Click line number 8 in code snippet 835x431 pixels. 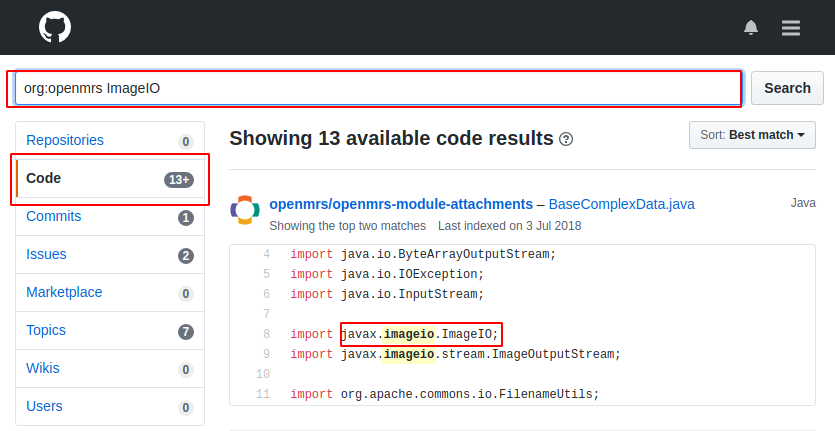pos(266,334)
